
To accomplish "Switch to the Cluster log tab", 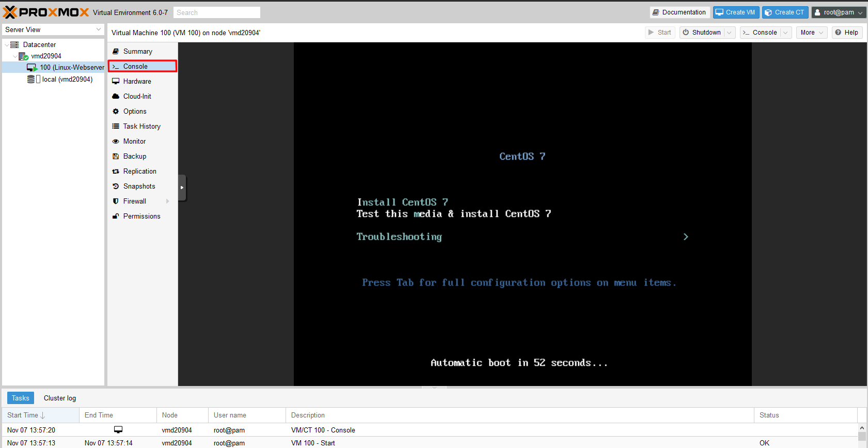I will pyautogui.click(x=60, y=398).
